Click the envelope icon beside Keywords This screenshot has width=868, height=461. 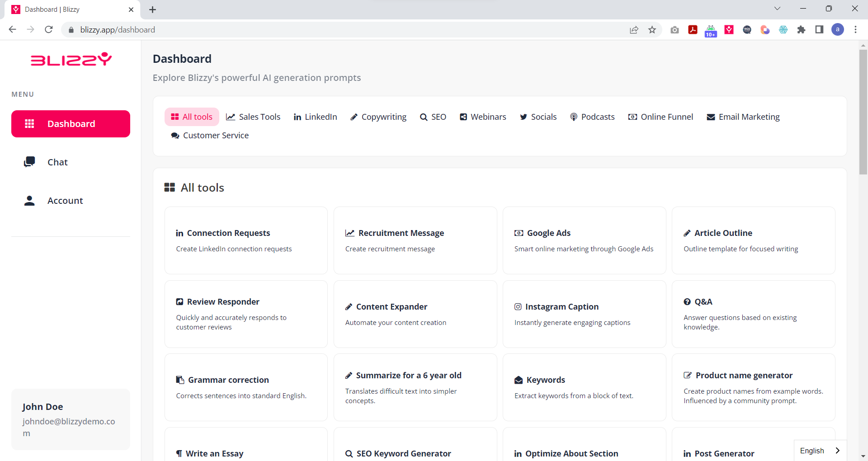point(519,380)
